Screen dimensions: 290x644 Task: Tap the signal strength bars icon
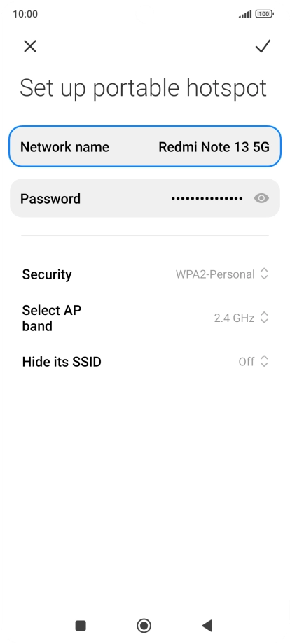(x=244, y=15)
